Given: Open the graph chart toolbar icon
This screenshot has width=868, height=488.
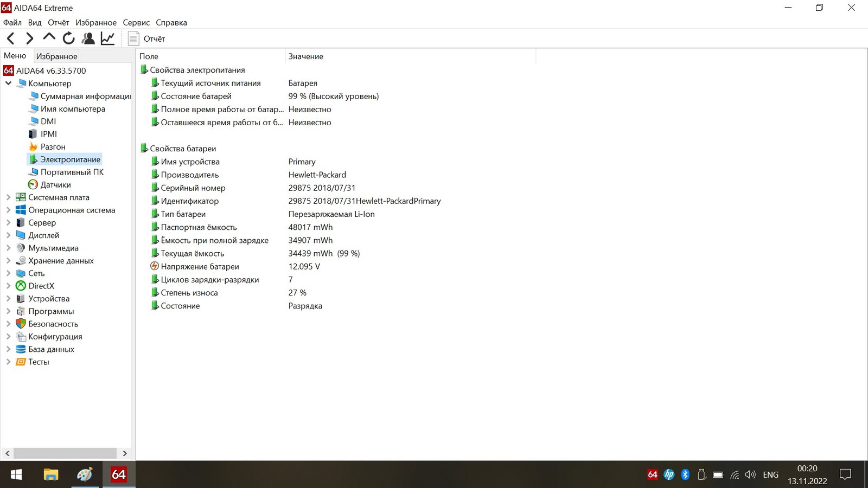Looking at the screenshot, I should (x=107, y=38).
